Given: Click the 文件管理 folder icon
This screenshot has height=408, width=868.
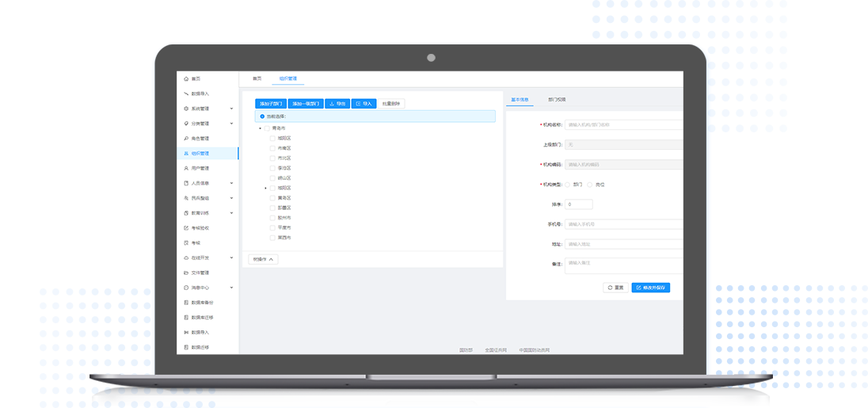Looking at the screenshot, I should tap(186, 273).
